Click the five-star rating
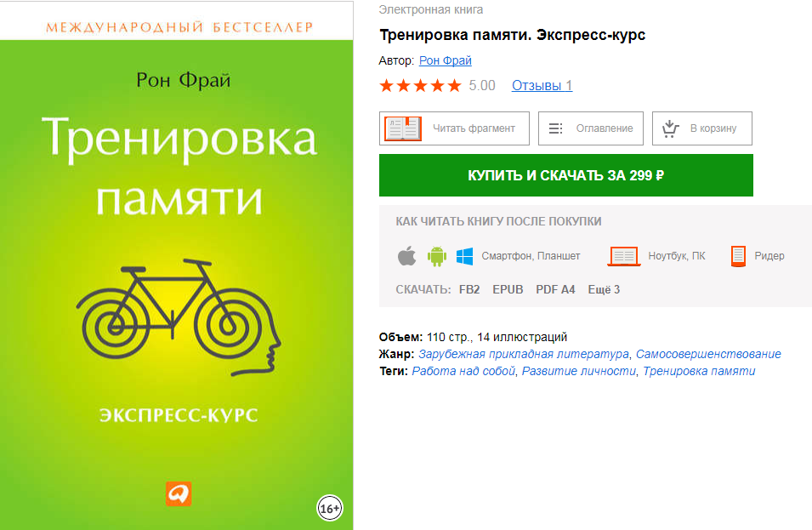The height and width of the screenshot is (530, 812). [x=420, y=85]
